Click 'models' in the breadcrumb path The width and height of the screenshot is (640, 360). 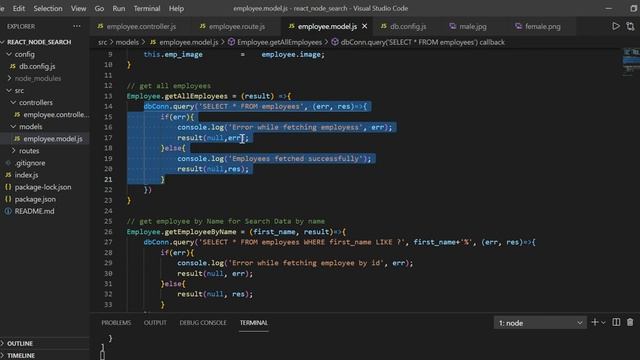(127, 42)
